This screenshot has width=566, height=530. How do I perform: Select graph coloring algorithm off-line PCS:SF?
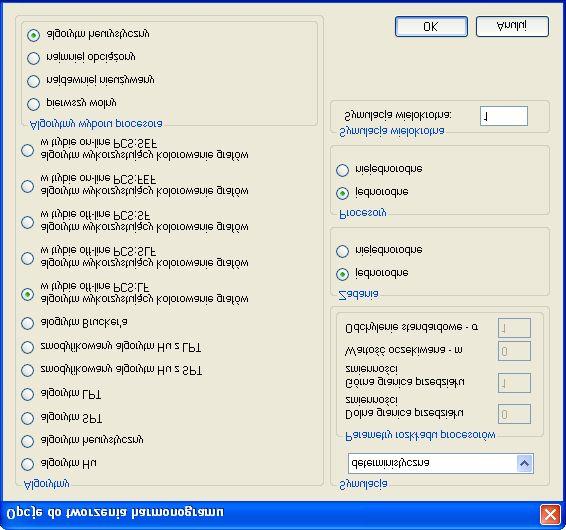click(27, 222)
